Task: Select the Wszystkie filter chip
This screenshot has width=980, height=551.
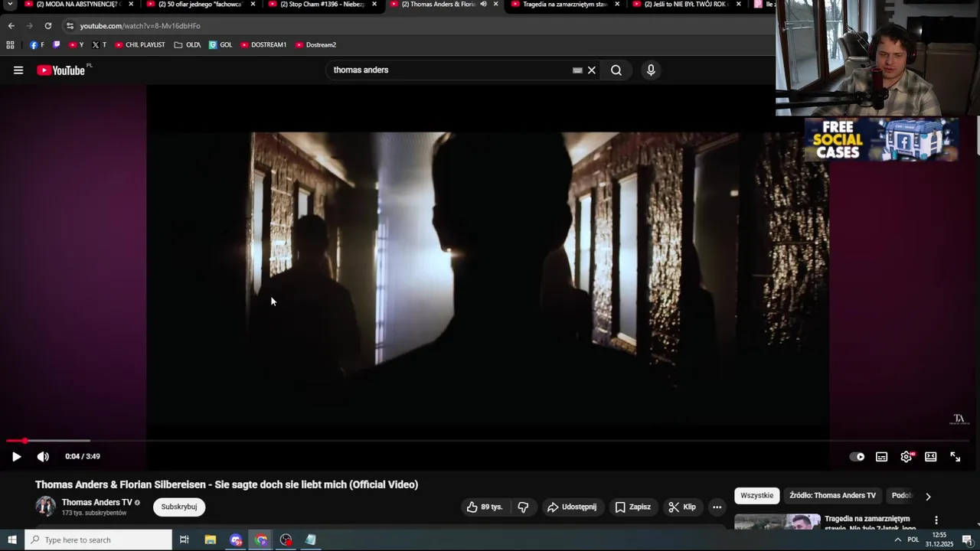Action: pos(757,496)
